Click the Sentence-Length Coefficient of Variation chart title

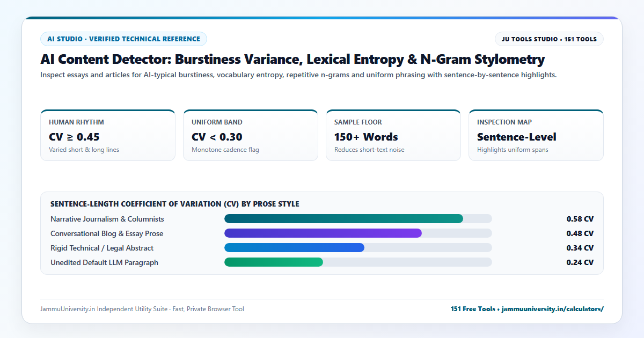(x=175, y=204)
